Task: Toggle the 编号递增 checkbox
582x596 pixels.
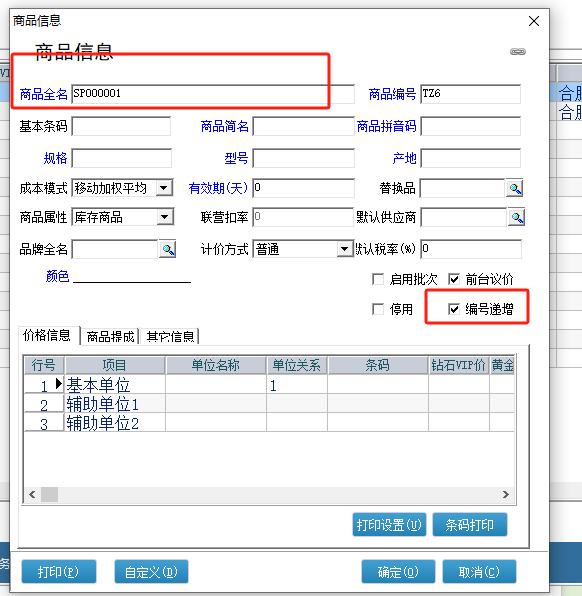Action: click(454, 309)
